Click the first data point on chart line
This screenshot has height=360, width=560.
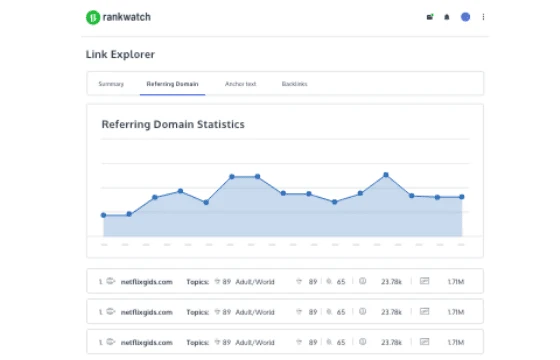[104, 215]
